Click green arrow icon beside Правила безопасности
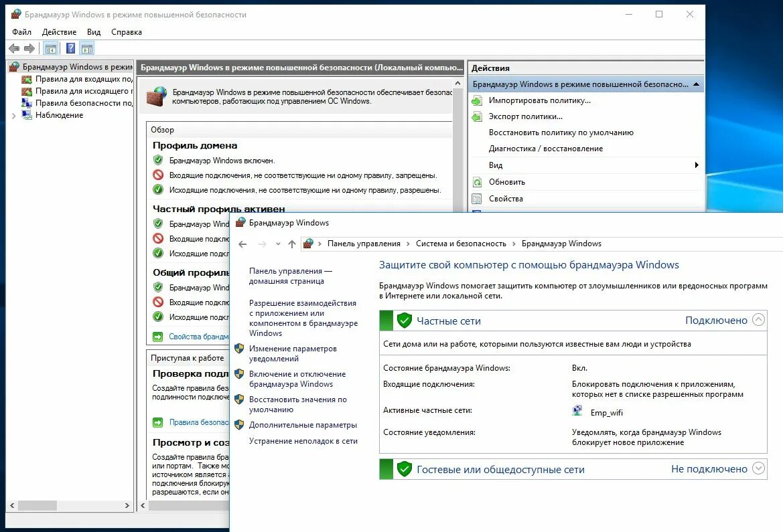Viewport: 783px width, 532px height. tap(158, 423)
